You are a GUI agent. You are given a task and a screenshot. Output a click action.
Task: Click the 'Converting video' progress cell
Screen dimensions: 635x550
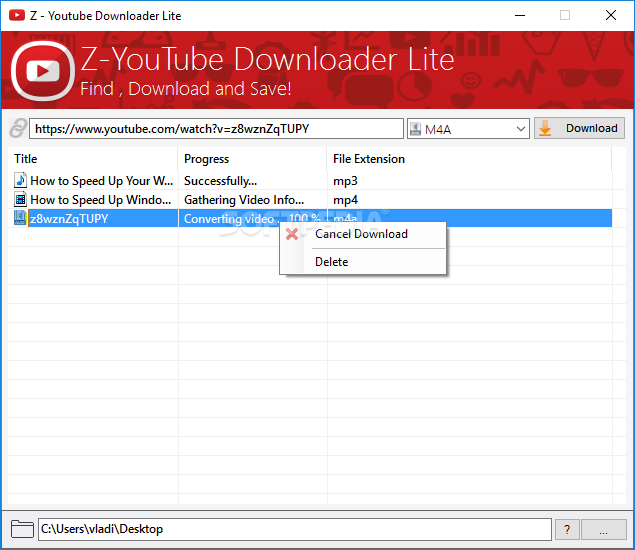[x=252, y=219]
